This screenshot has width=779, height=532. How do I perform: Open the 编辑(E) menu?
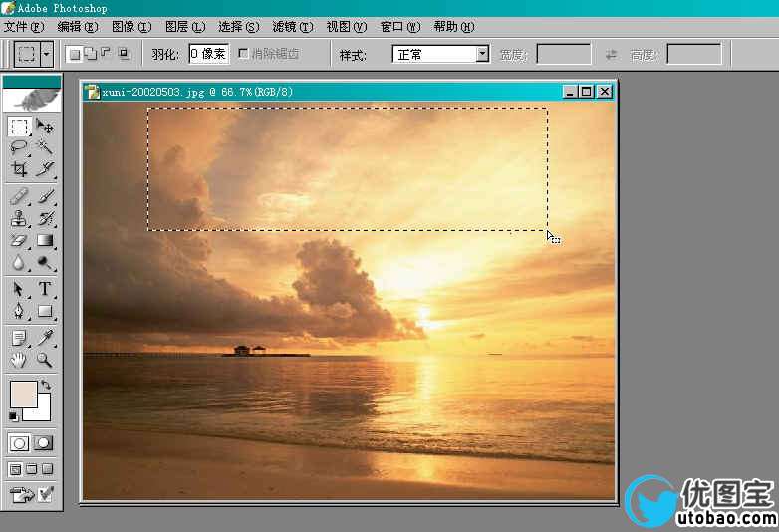point(78,26)
